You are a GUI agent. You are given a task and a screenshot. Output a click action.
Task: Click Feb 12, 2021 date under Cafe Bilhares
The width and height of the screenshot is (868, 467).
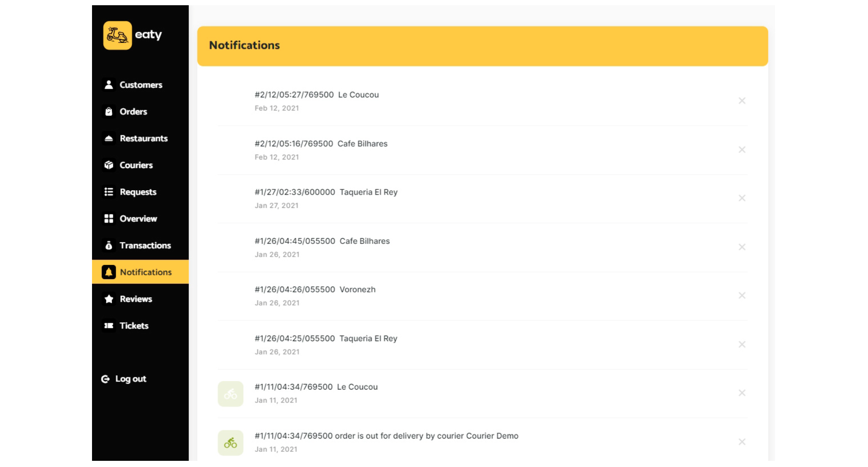[277, 157]
